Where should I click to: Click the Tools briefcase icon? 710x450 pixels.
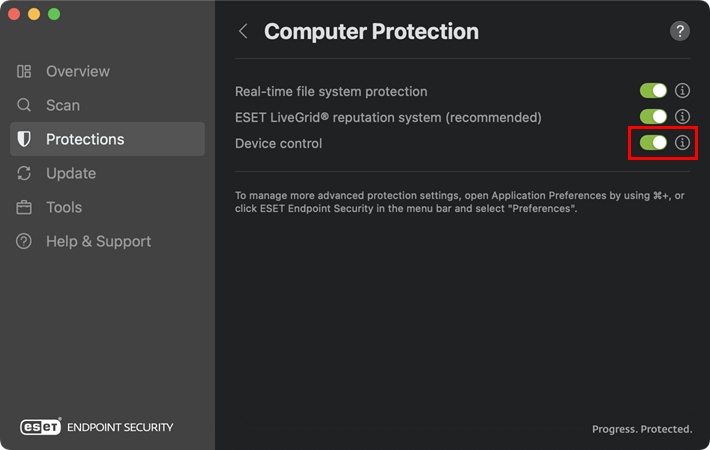[x=24, y=207]
